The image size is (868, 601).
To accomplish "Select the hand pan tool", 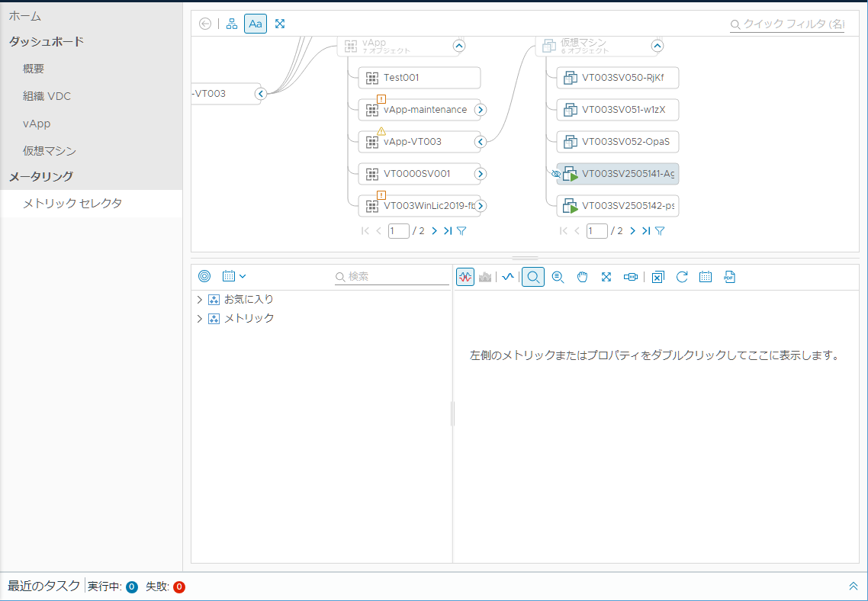I will pyautogui.click(x=583, y=277).
